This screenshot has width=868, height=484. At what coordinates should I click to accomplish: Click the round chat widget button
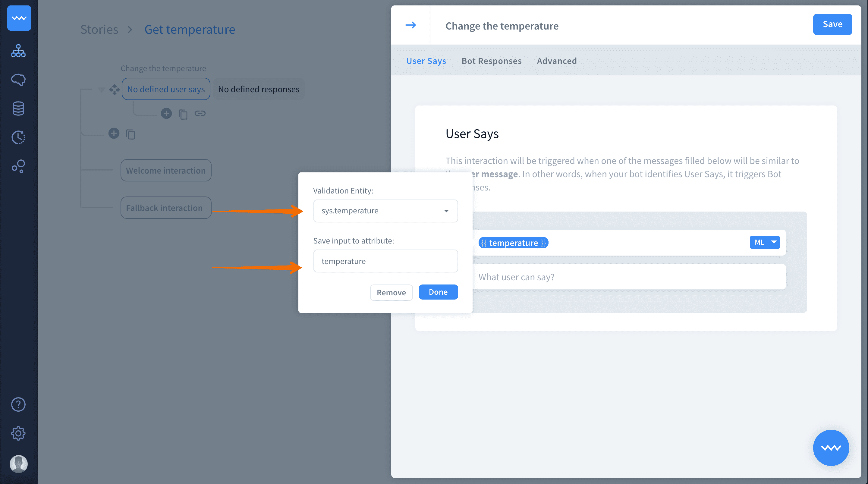tap(831, 448)
